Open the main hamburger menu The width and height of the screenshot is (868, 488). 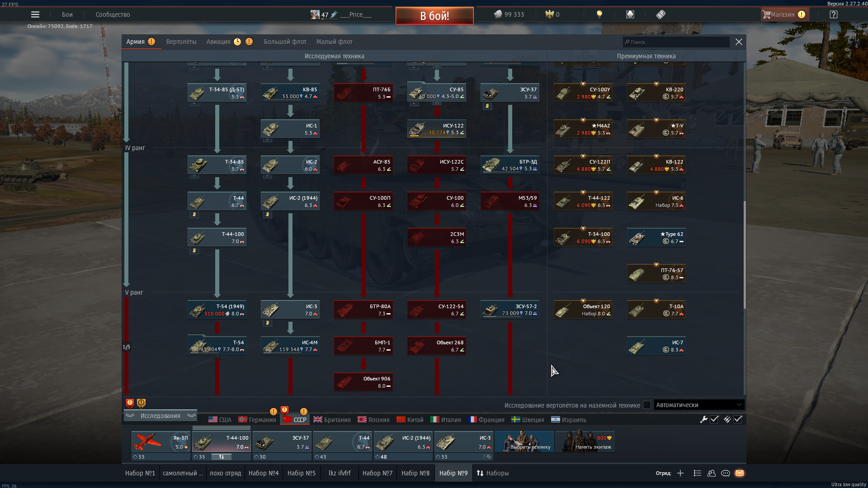point(35,14)
